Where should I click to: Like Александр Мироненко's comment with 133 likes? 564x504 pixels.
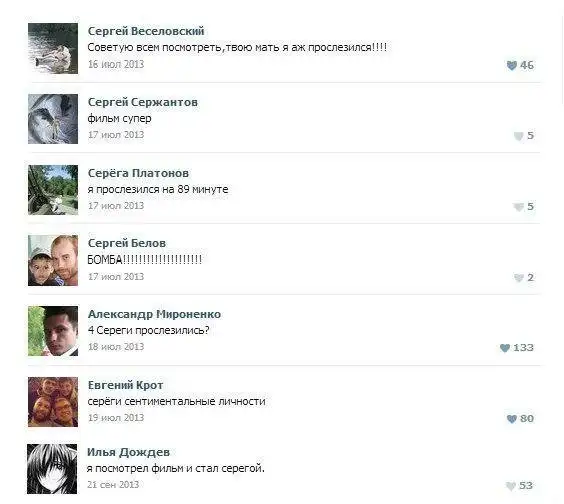click(x=505, y=348)
